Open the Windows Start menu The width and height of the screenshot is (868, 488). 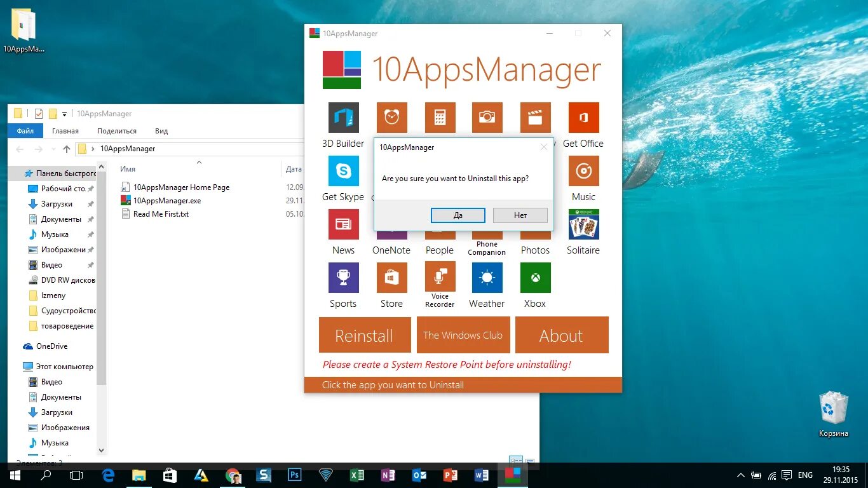pyautogui.click(x=15, y=475)
